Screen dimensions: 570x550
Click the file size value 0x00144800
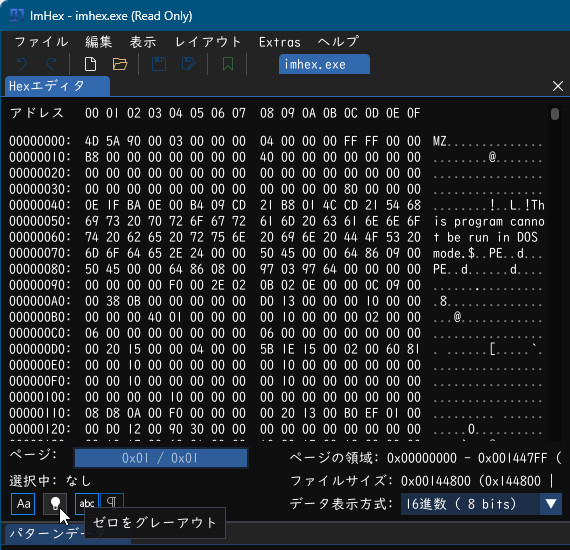436,481
